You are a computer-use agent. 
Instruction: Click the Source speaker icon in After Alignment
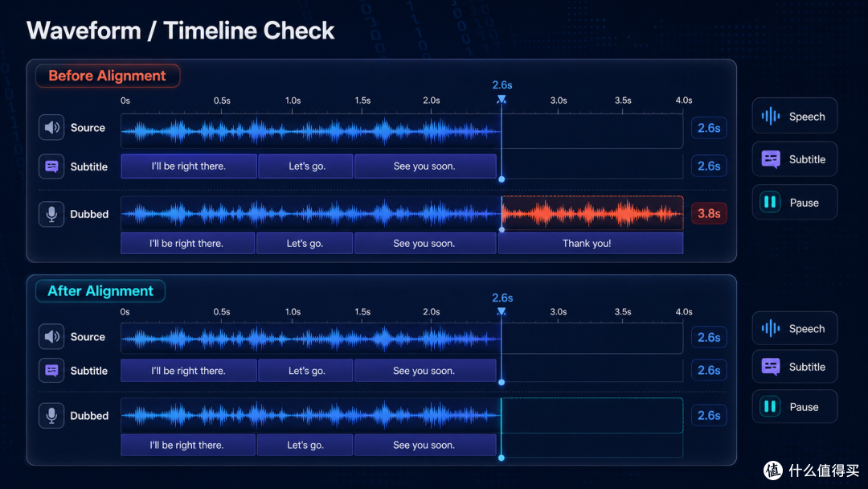point(51,337)
